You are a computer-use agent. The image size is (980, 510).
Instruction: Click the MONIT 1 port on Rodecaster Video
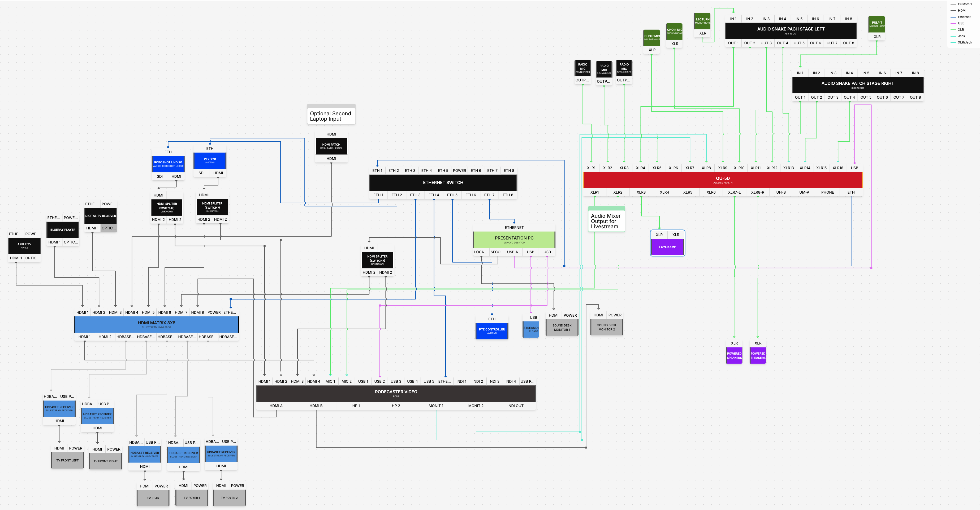(436, 406)
